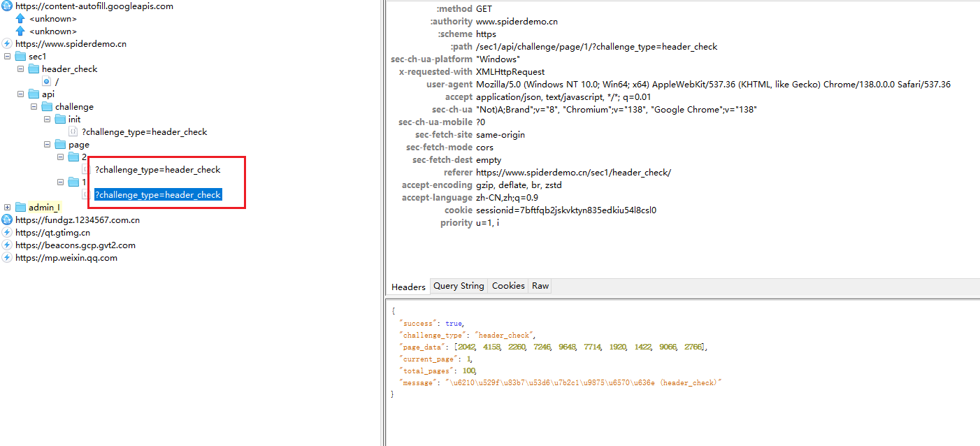Switch to the Query String tab

pyautogui.click(x=459, y=286)
